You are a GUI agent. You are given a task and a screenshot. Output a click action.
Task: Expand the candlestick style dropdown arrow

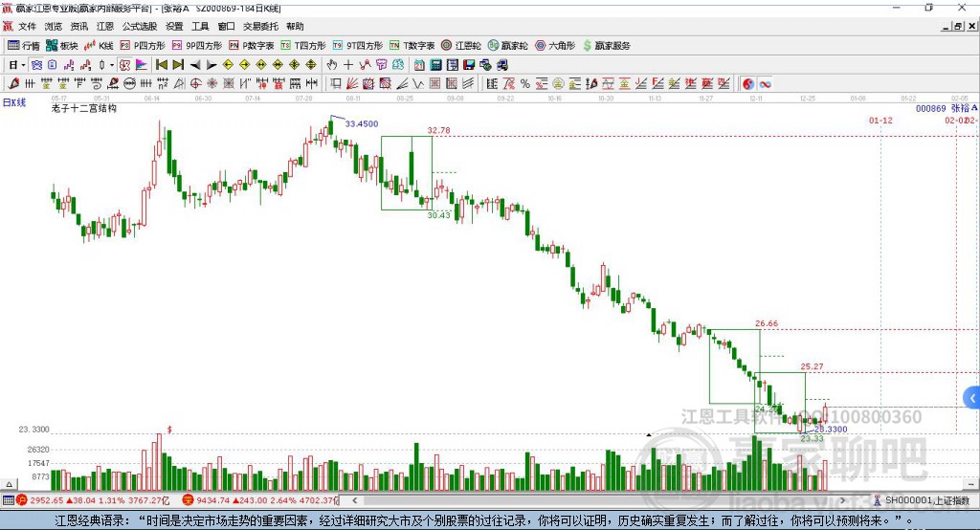pos(112,65)
